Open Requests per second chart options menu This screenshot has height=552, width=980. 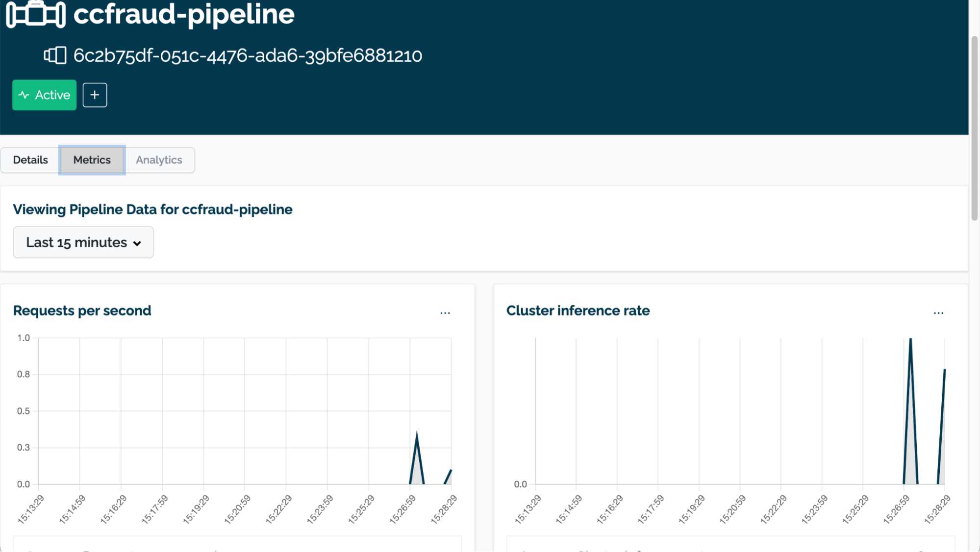pyautogui.click(x=445, y=312)
